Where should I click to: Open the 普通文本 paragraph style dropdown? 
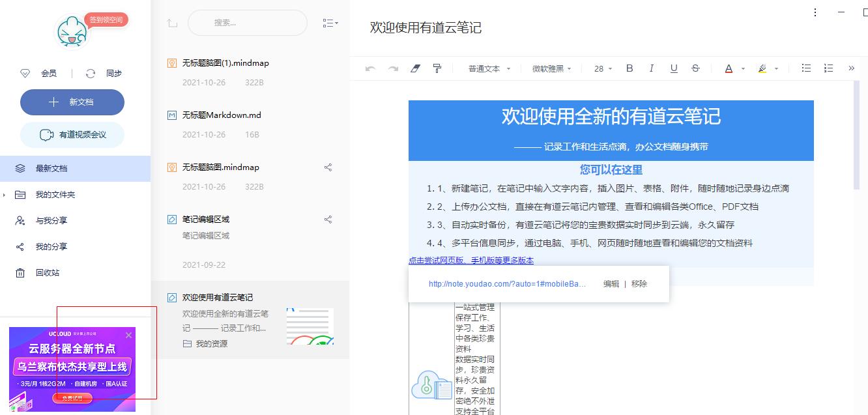[x=487, y=68]
